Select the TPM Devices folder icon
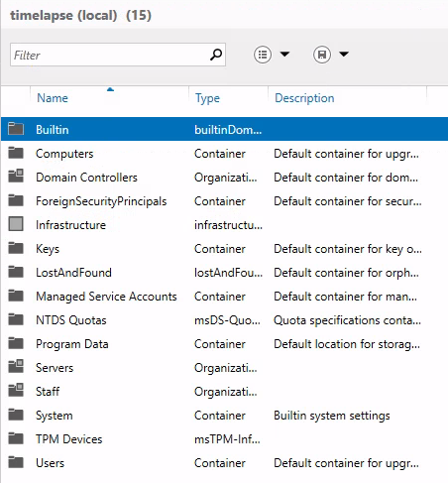 tap(16, 438)
